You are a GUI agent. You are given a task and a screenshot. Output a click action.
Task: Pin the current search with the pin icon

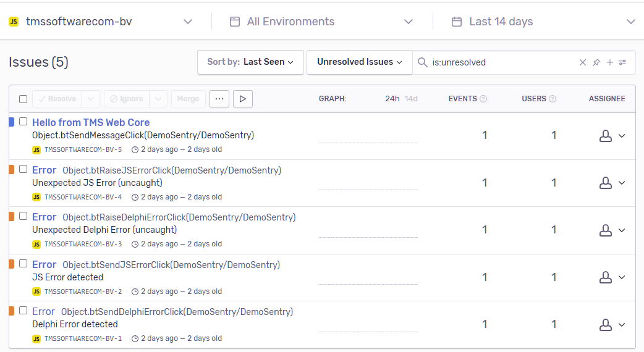point(596,62)
